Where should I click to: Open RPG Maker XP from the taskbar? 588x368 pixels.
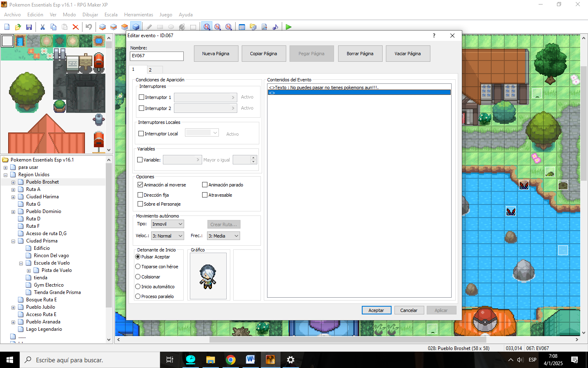point(270,360)
